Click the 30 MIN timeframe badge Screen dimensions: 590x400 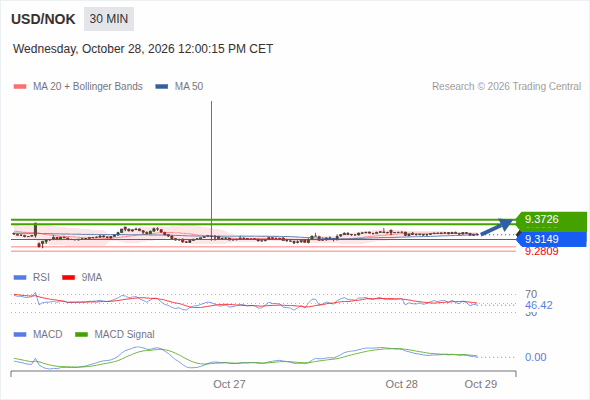(109, 19)
